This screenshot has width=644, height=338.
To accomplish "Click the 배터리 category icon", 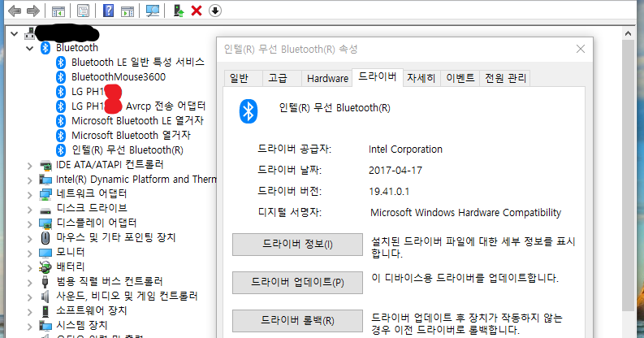I will click(x=45, y=267).
